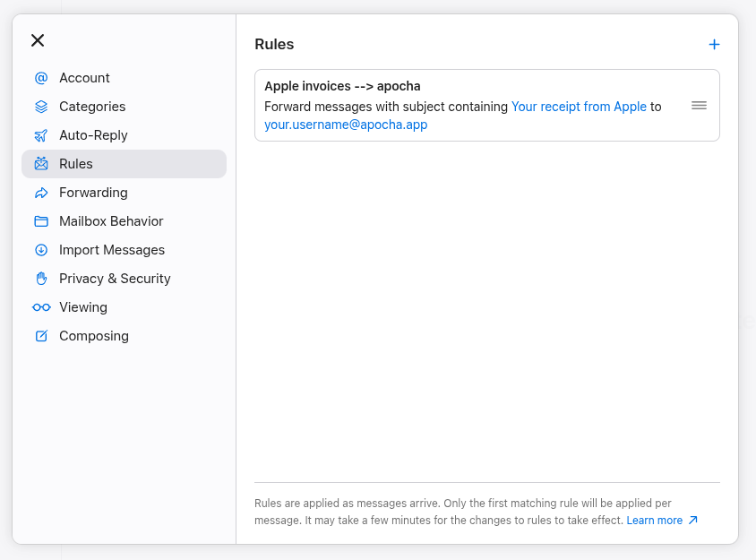Click the Composing pencil icon

tap(41, 336)
